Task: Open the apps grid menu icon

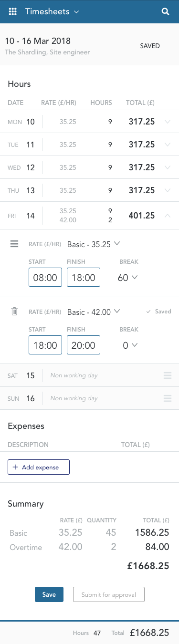Action: tap(13, 11)
